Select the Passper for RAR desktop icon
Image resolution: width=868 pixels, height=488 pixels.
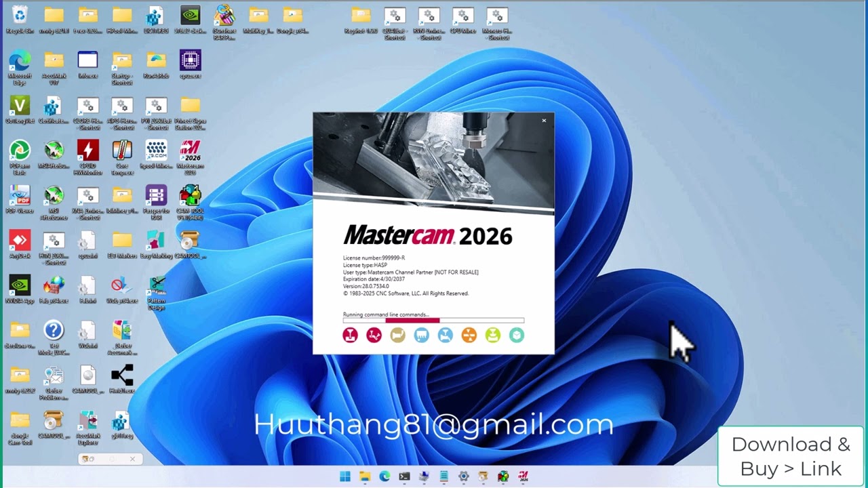coord(156,203)
